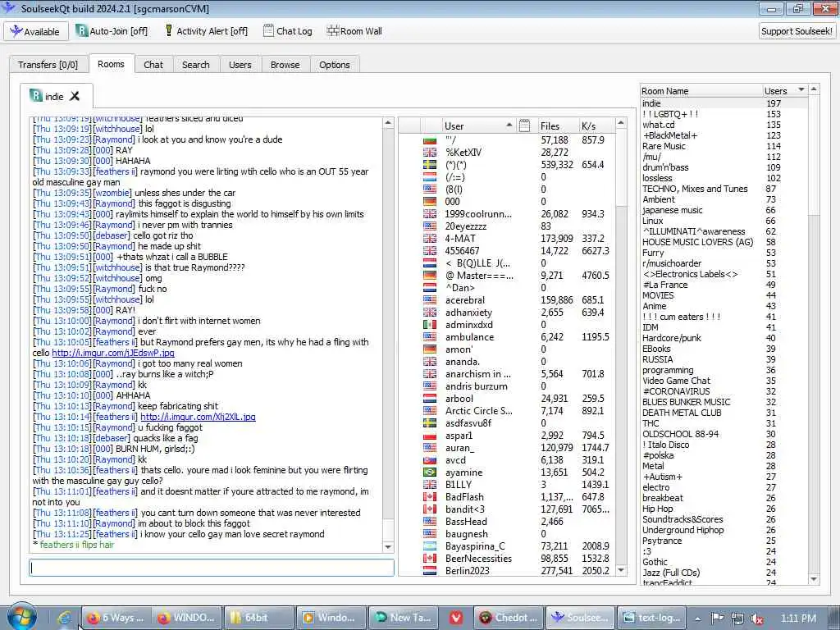Image resolution: width=840 pixels, height=630 pixels.
Task: Show hidden tray icons arrow
Action: (697, 619)
